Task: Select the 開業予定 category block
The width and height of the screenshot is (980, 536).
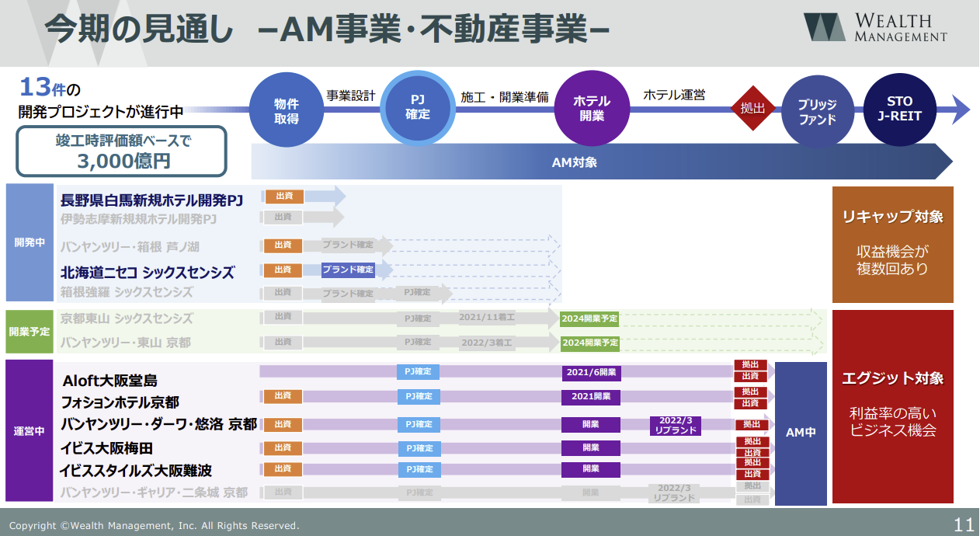Action: pyautogui.click(x=29, y=331)
